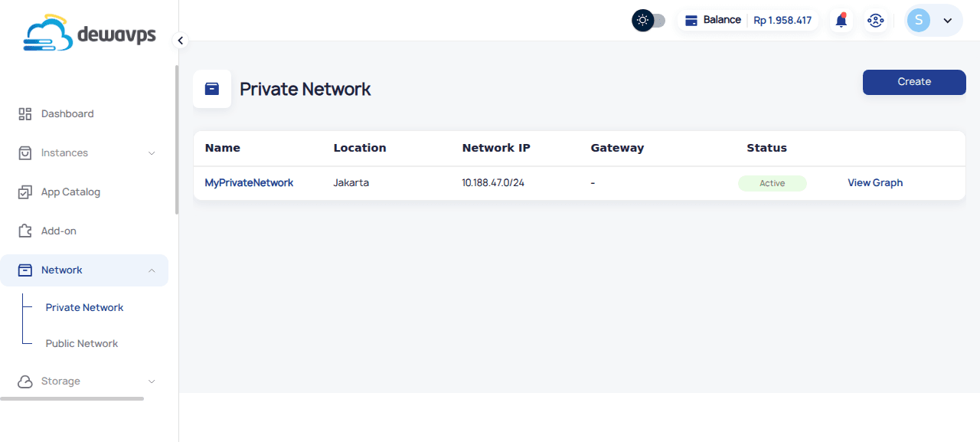Viewport: 980px width, 442px height.
Task: Expand the Instances submenu
Action: 152,152
